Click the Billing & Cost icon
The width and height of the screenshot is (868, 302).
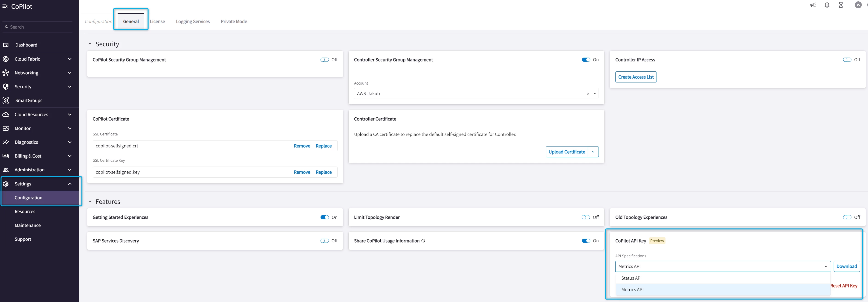point(6,156)
